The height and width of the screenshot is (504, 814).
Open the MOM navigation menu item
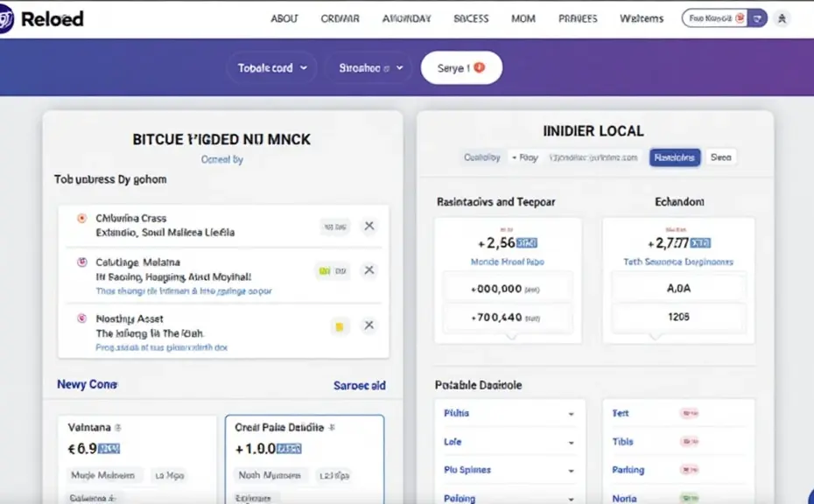pos(523,18)
